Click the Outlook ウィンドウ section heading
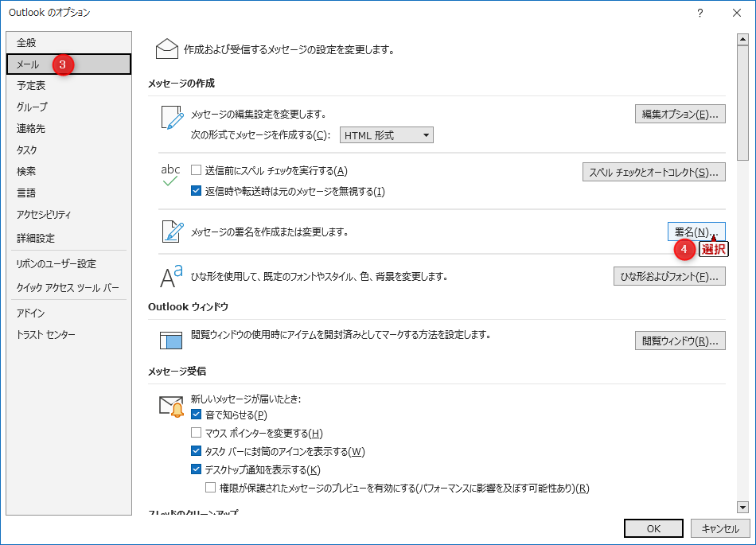Viewport: 756px width, 545px height. coord(188,307)
